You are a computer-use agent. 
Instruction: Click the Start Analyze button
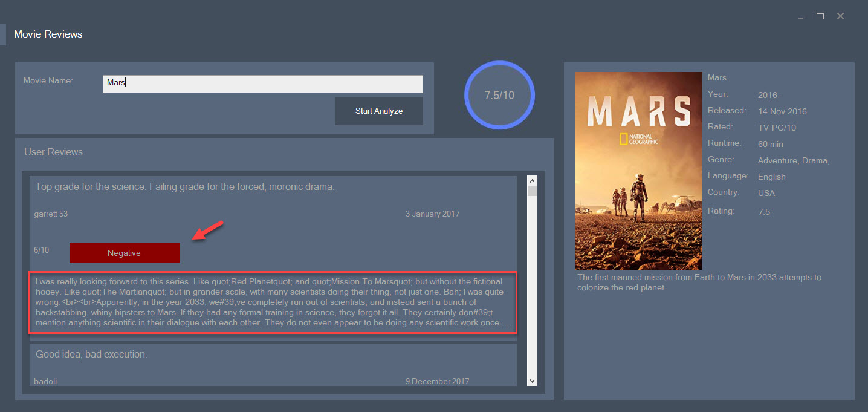click(379, 111)
